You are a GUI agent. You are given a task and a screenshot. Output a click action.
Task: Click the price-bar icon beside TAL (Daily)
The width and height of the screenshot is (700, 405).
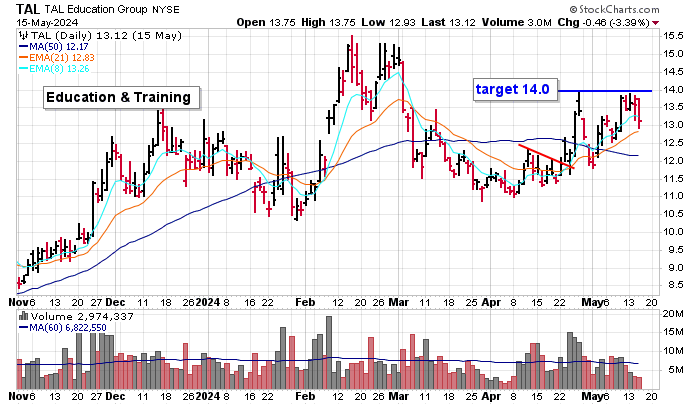tap(23, 36)
